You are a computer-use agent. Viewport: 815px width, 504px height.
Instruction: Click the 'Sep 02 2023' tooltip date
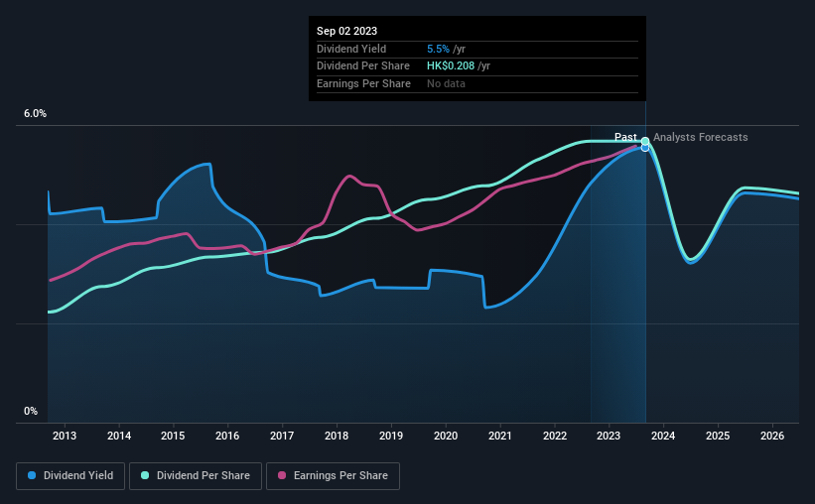point(346,31)
